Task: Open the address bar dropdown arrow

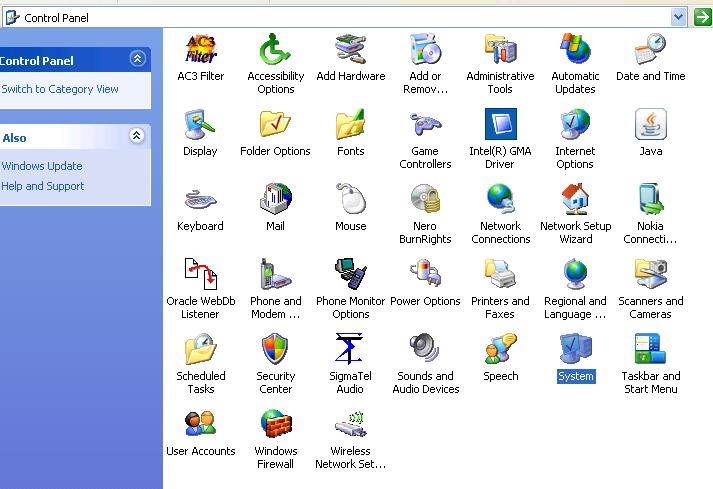Action: [x=678, y=18]
